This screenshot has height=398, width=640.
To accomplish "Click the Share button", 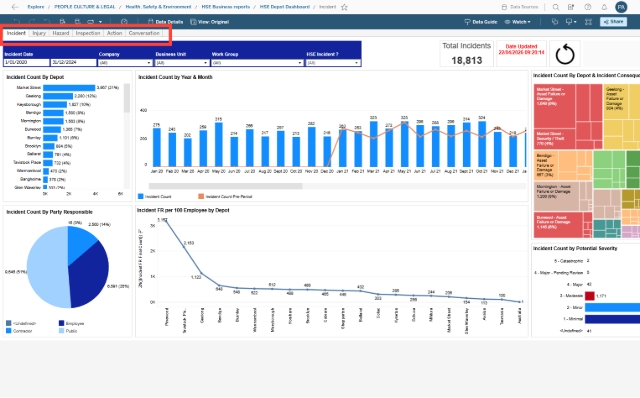I will click(x=613, y=22).
